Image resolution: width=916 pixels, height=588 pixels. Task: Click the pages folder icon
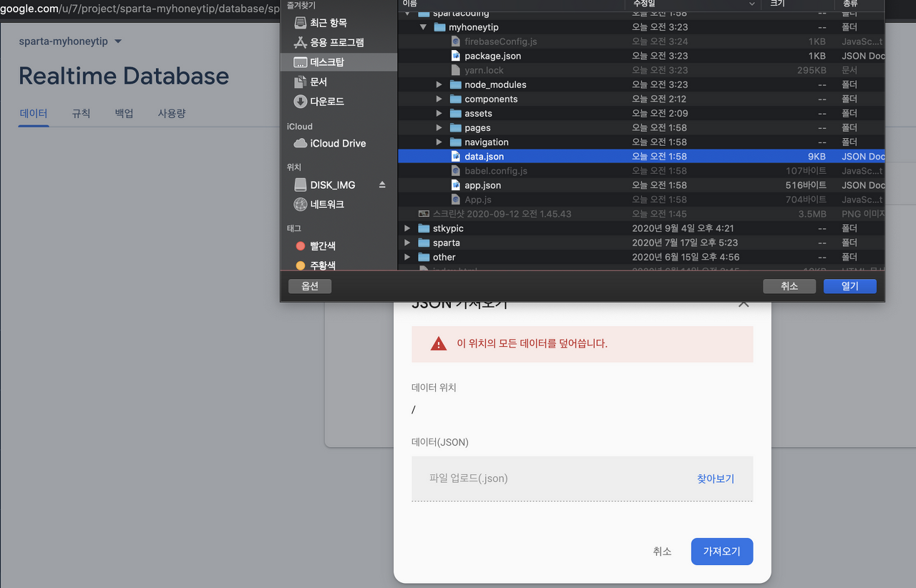[x=456, y=127]
